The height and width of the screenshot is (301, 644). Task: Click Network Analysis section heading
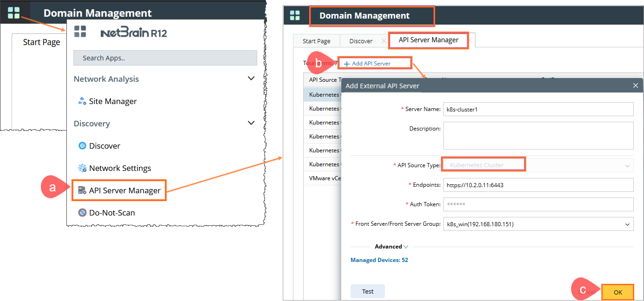point(106,79)
